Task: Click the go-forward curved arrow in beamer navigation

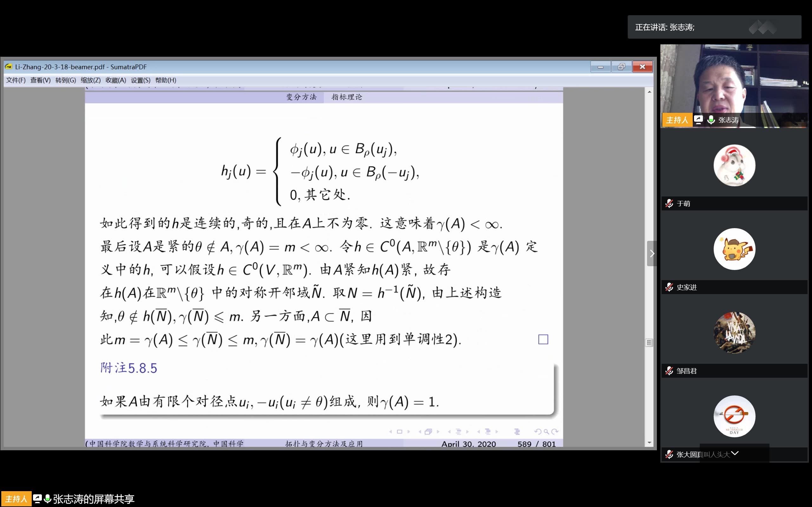Action: [x=554, y=432]
